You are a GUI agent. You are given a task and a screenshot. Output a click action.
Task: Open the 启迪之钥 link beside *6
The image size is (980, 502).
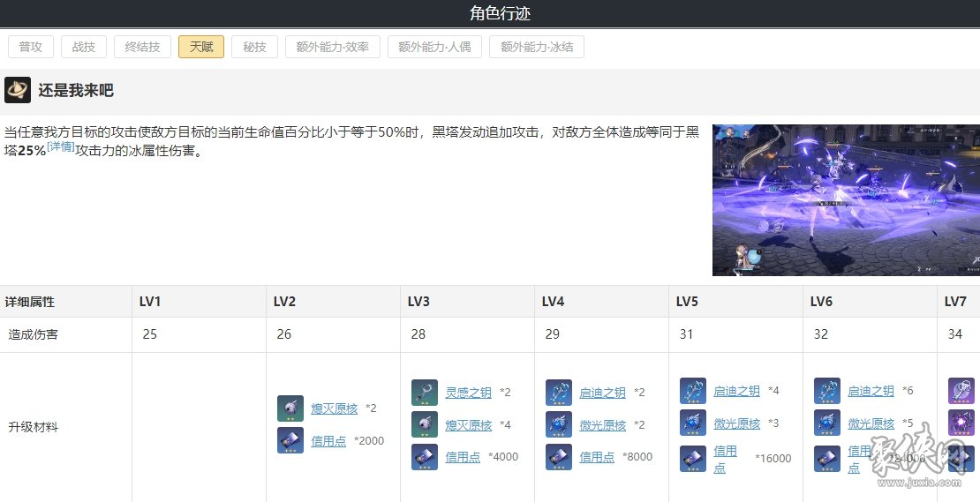pos(871,391)
